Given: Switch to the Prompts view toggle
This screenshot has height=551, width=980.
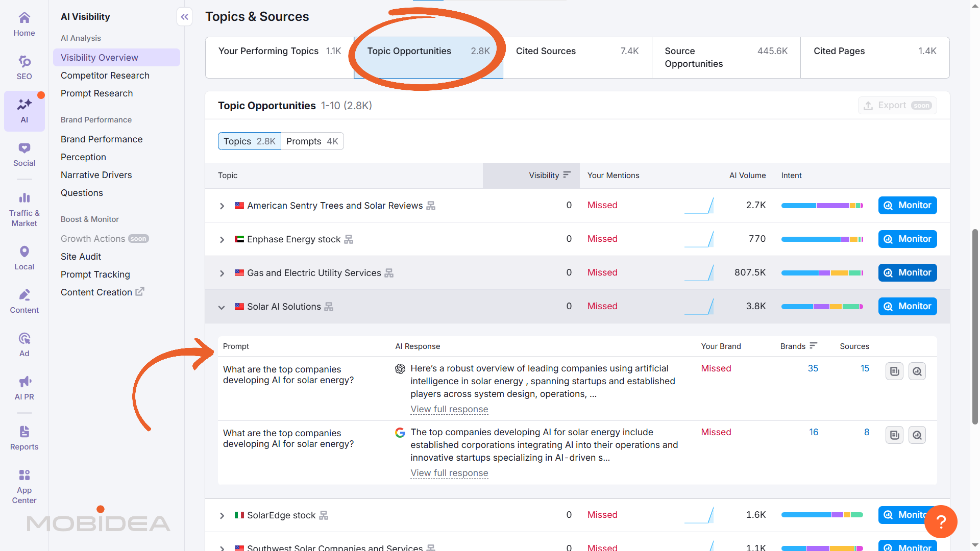Looking at the screenshot, I should point(312,141).
